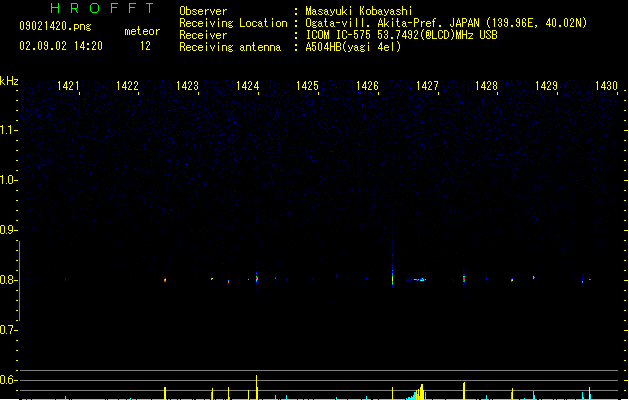Click the 1.1 frequency axis label

click(x=8, y=130)
